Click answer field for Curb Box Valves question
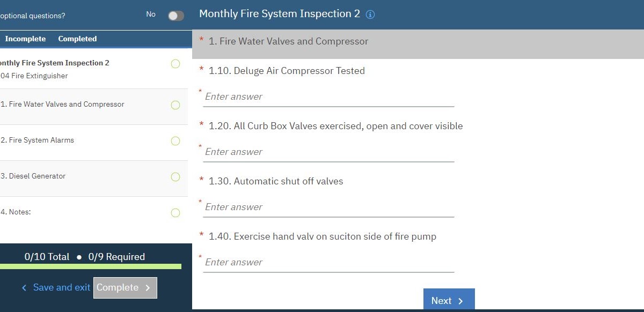The height and width of the screenshot is (312, 644). click(328, 152)
